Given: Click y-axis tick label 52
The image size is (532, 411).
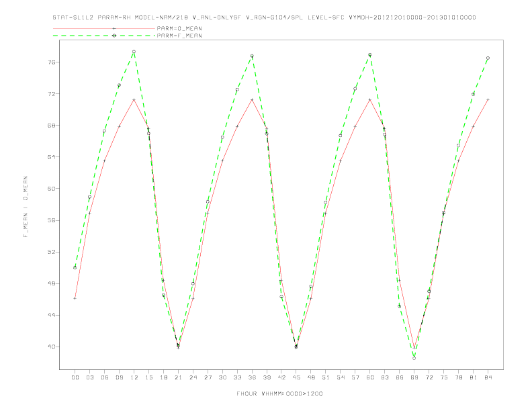Looking at the screenshot, I should pos(51,252).
